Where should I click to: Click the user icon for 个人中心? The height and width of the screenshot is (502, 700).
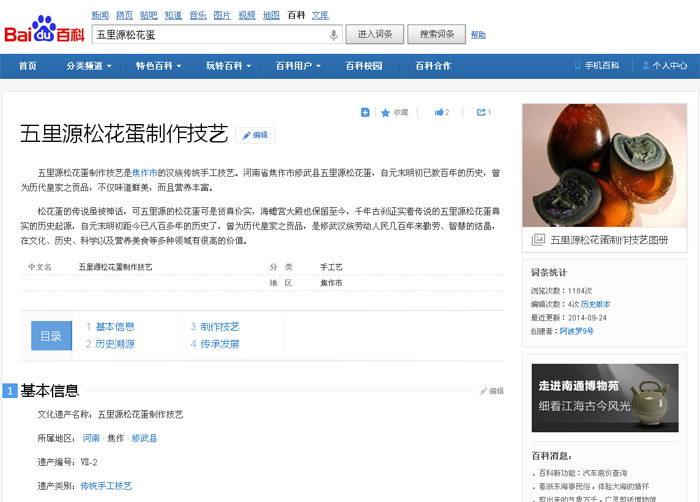point(646,65)
